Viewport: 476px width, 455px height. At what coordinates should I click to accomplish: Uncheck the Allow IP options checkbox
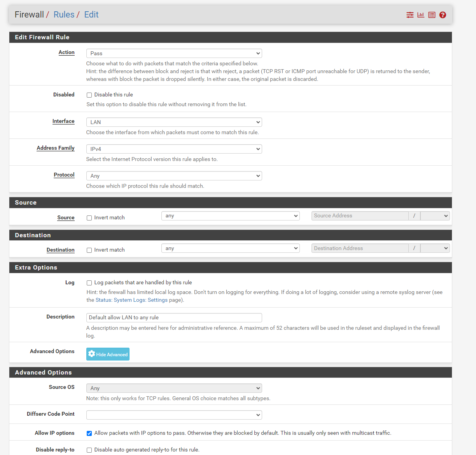89,433
